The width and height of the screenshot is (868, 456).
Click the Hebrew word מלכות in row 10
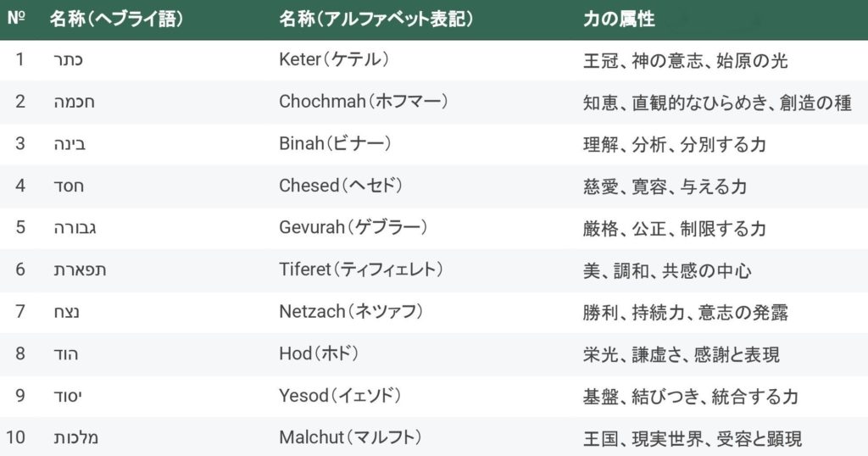[75, 438]
